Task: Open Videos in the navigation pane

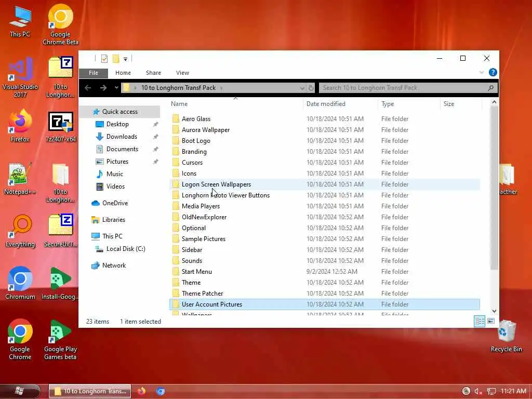Action: click(115, 187)
